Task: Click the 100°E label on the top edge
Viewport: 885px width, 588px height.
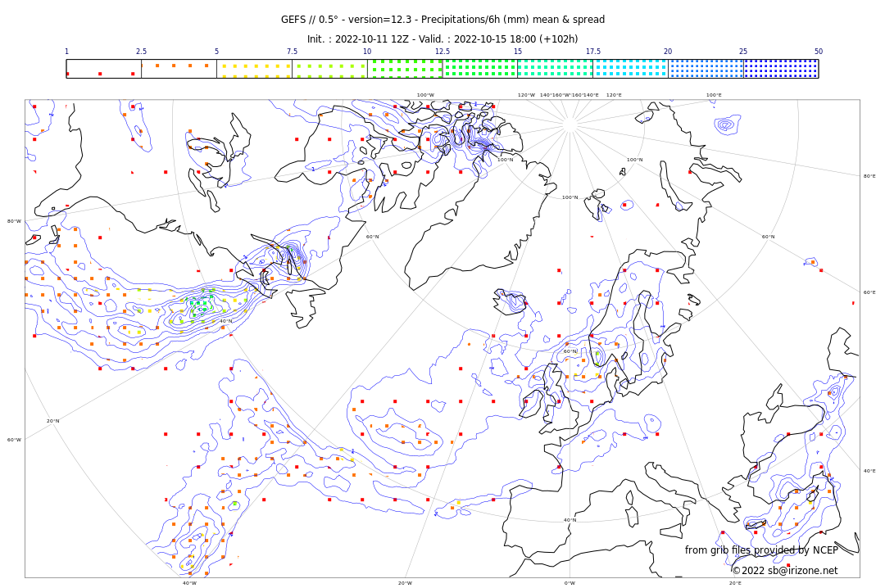Action: (714, 95)
